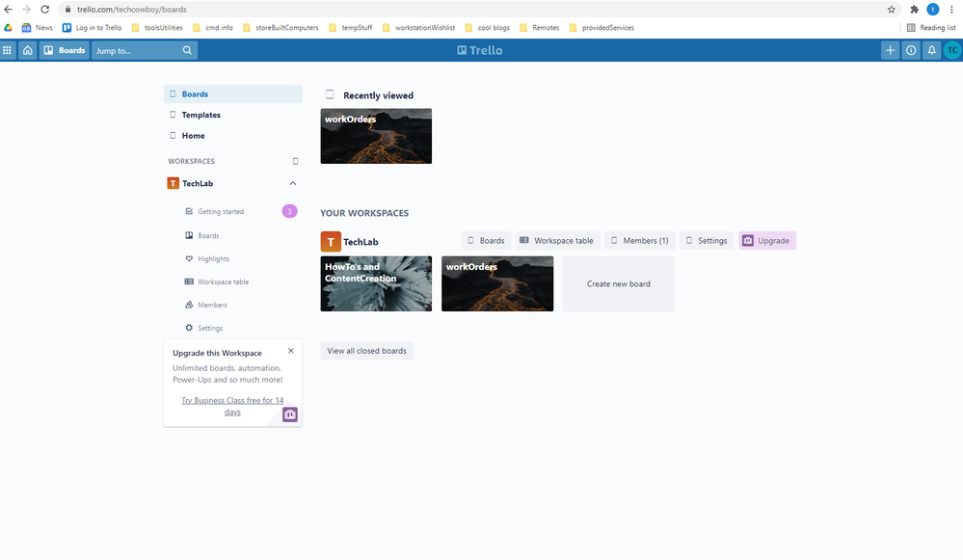Open the Google Drive bookmark icon

8,28
